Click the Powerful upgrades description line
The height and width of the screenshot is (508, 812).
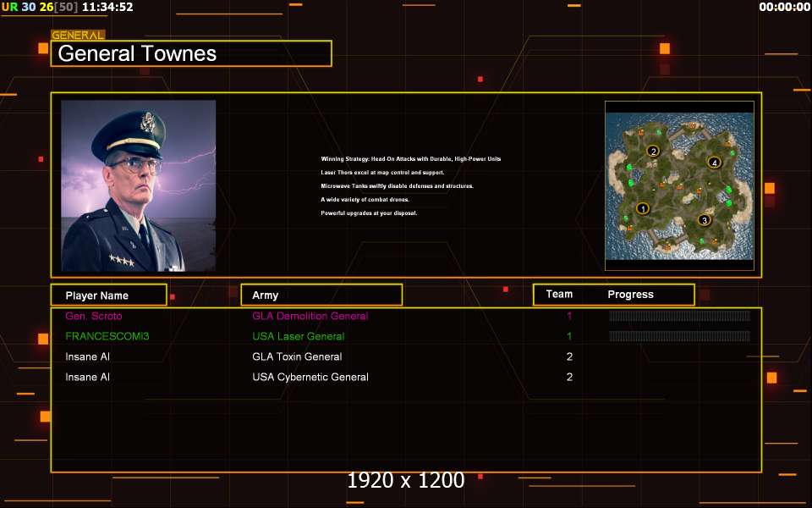369,213
